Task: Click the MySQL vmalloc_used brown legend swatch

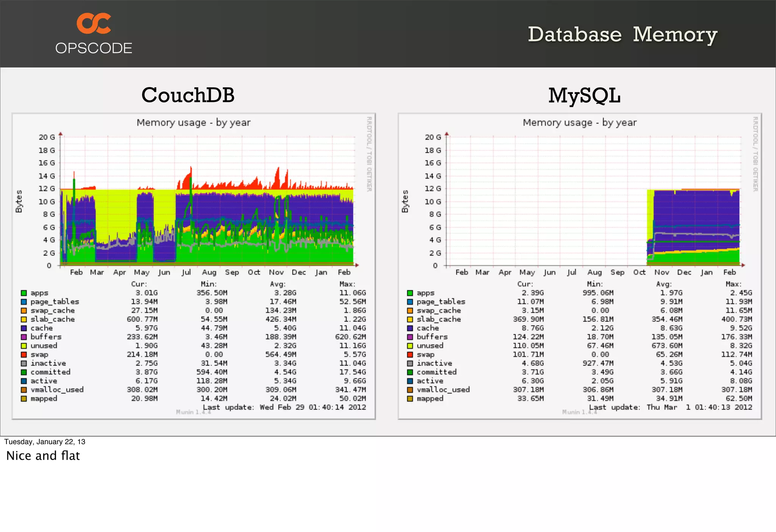Action: coord(410,390)
